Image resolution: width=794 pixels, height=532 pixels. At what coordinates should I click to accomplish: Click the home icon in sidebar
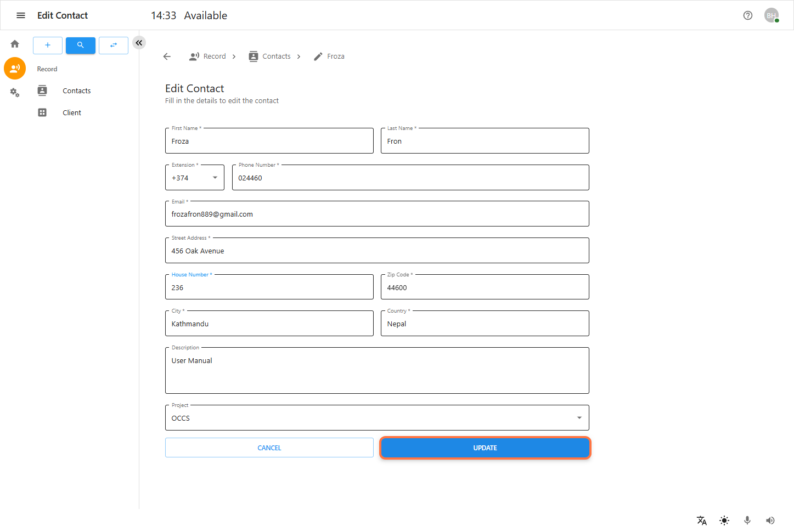[15, 44]
